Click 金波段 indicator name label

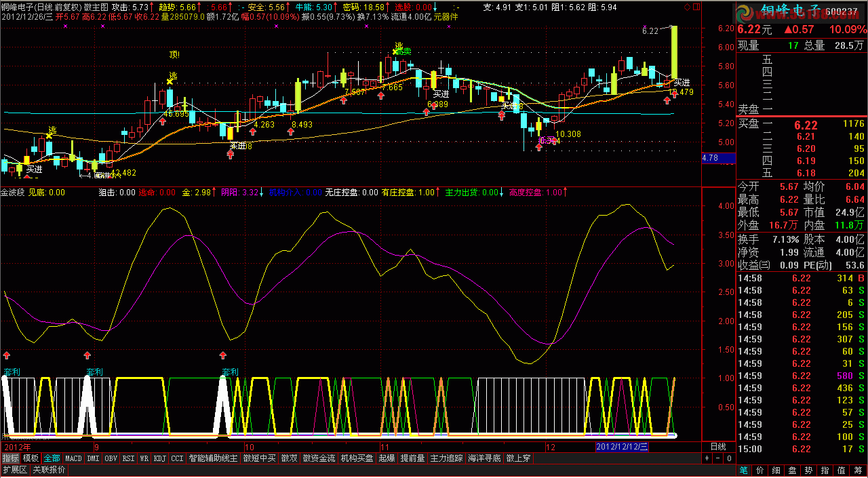pos(13,193)
